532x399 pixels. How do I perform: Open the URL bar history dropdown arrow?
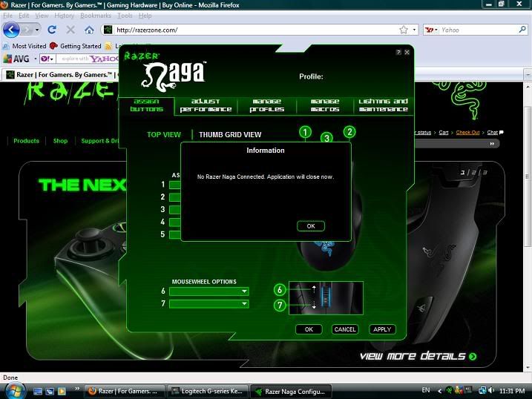pos(414,30)
